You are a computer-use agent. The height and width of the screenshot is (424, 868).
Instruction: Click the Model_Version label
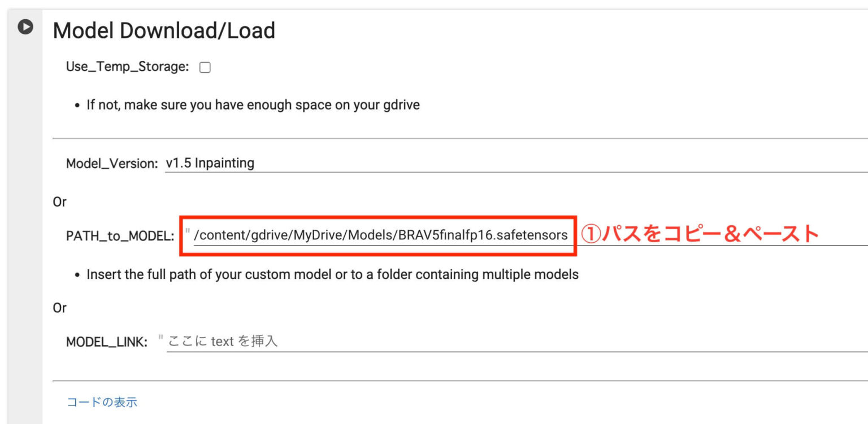(112, 164)
